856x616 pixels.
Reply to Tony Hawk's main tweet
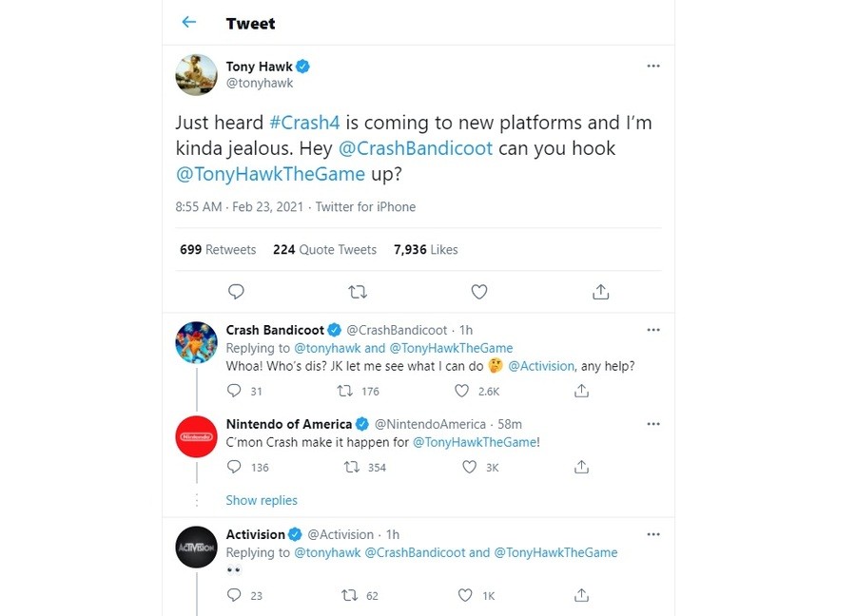(x=236, y=291)
